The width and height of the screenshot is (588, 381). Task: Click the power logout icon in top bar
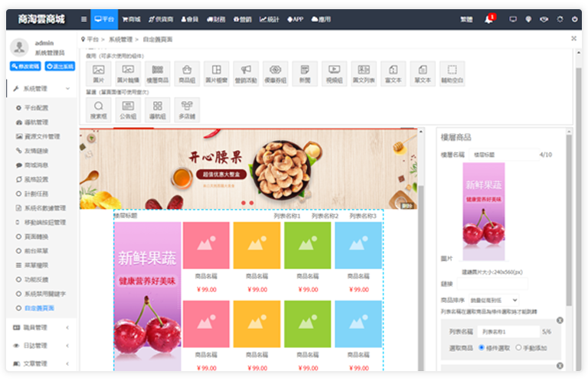[574, 19]
